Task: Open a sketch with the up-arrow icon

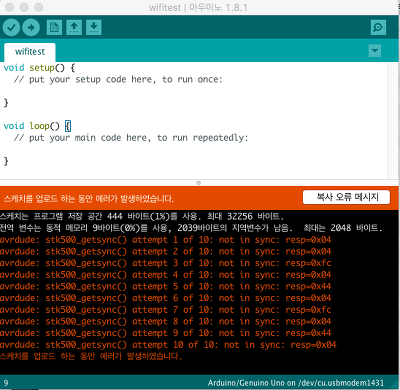Action: 74,27
